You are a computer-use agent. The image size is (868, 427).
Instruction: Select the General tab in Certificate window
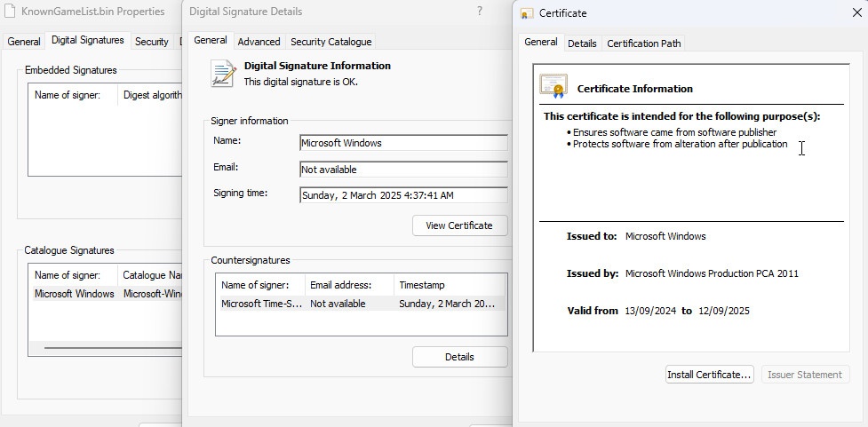(541, 42)
